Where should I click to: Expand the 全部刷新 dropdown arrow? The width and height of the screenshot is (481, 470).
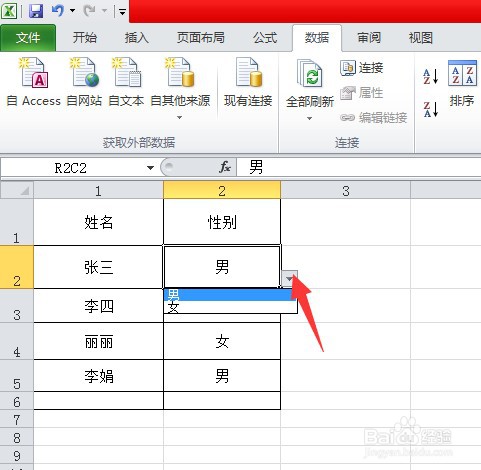tap(309, 118)
